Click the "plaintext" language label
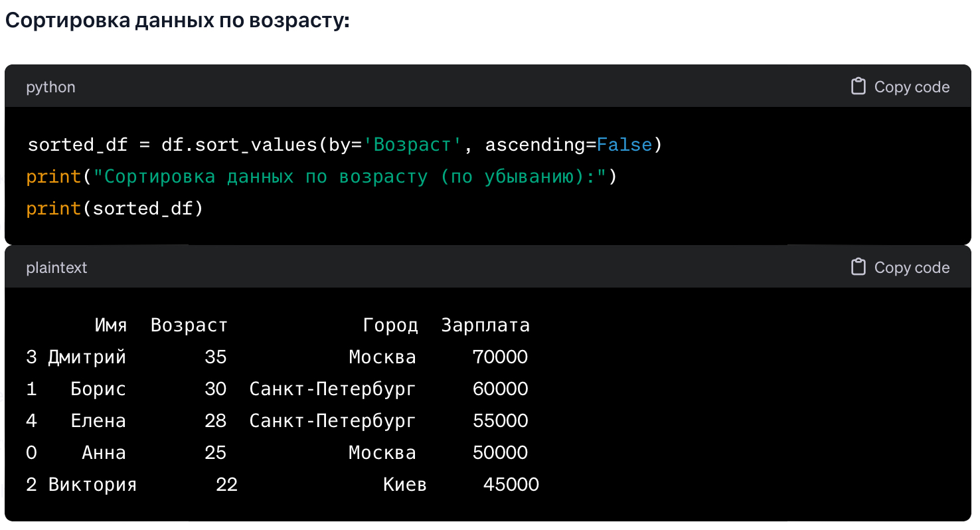 tap(56, 268)
